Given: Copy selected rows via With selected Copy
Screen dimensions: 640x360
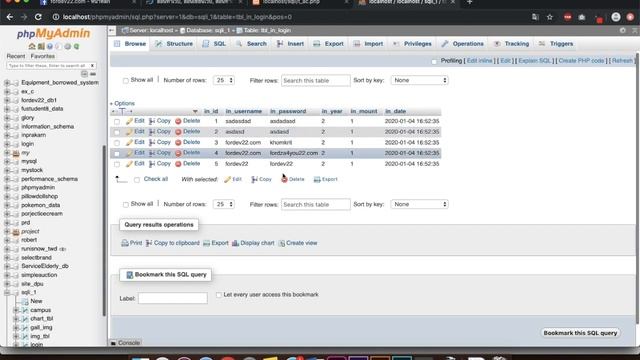Looking at the screenshot, I should click(x=262, y=179).
